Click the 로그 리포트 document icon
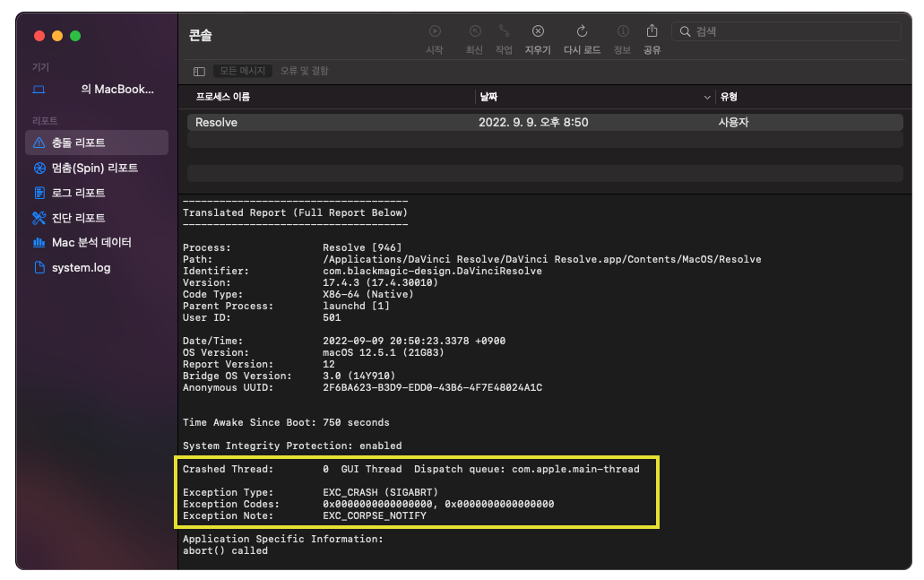The height and width of the screenshot is (580, 924). 39,193
